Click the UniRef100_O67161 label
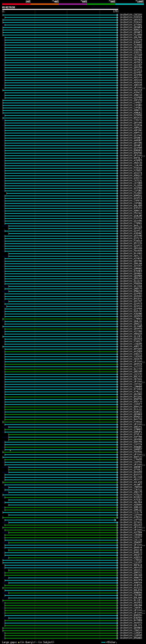Viewport: 146px width, 644px height. [131, 379]
